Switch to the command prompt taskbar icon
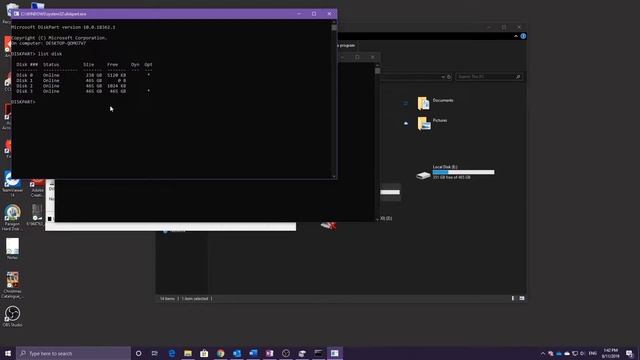Image resolution: width=640 pixels, height=360 pixels. pos(318,353)
